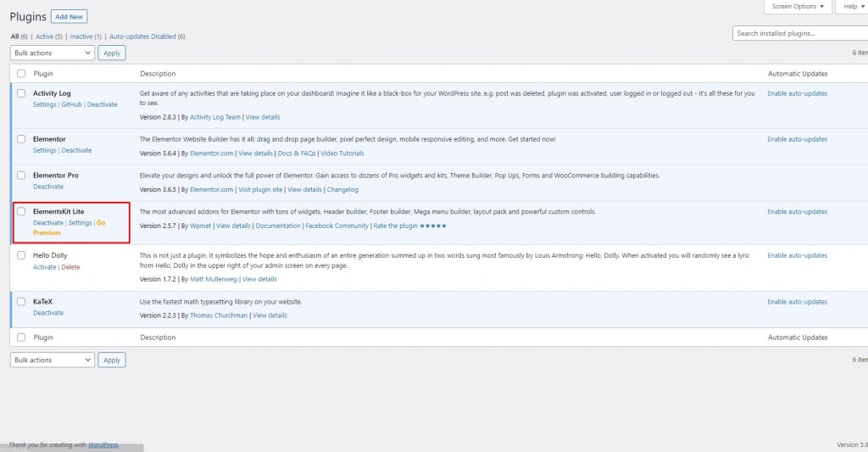
Task: View details for ElementsKit Lite
Action: [x=233, y=226]
